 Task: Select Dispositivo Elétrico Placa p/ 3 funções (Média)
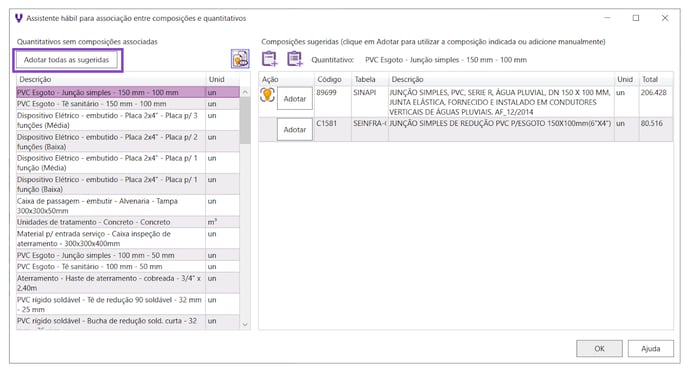click(128, 120)
